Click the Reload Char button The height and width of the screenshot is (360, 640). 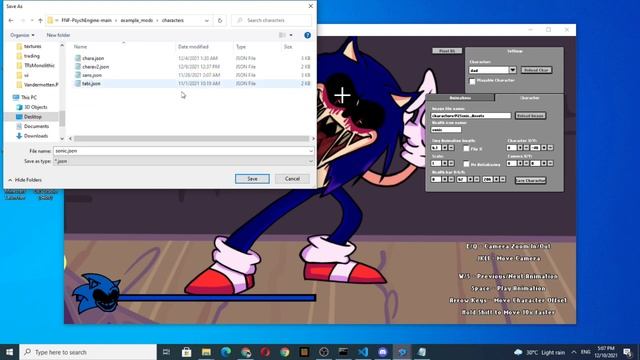[x=536, y=70]
